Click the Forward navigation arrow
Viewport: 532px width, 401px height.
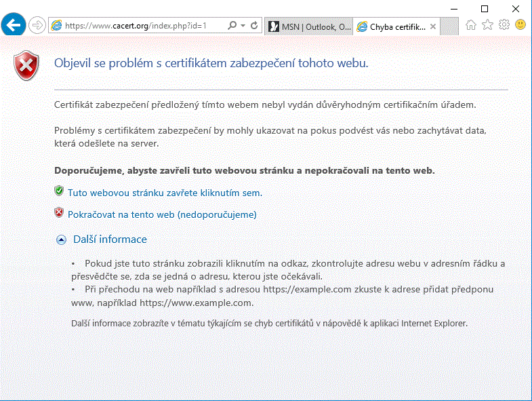(37, 26)
